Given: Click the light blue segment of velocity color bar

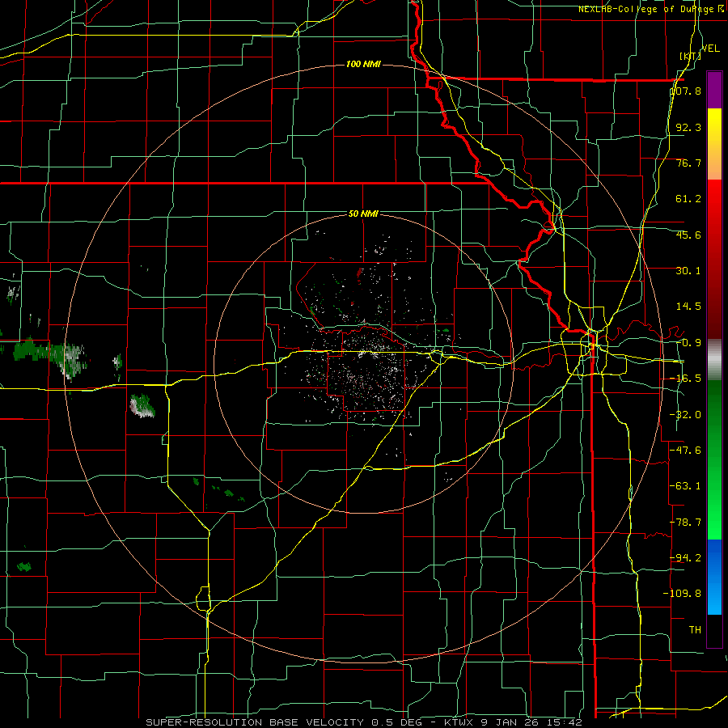Looking at the screenshot, I should [714, 577].
